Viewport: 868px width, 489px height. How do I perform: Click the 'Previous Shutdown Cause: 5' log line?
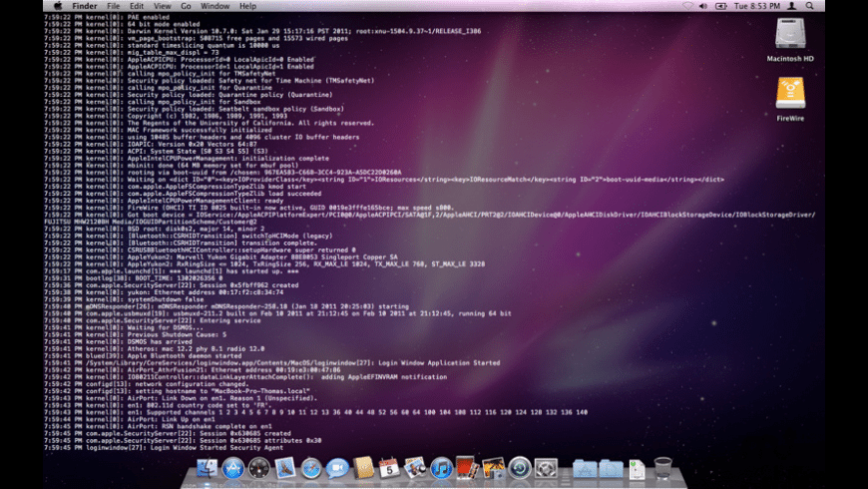point(135,334)
